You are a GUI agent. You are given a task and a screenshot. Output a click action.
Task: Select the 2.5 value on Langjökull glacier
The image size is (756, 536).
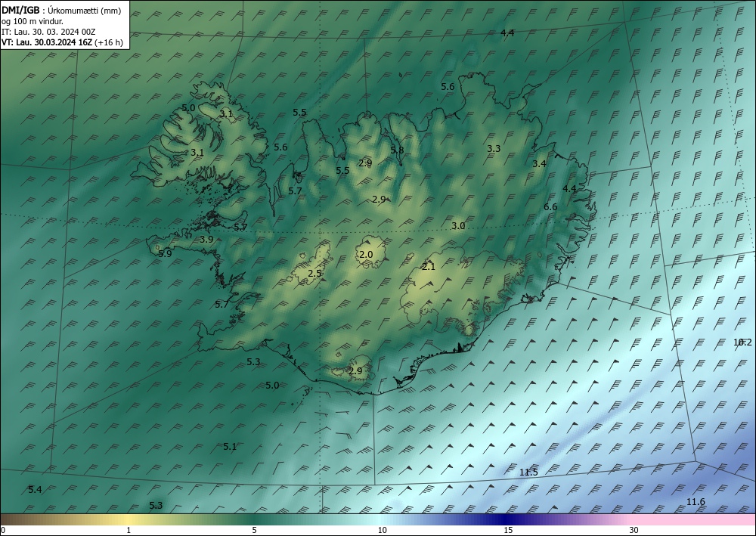pos(314,274)
